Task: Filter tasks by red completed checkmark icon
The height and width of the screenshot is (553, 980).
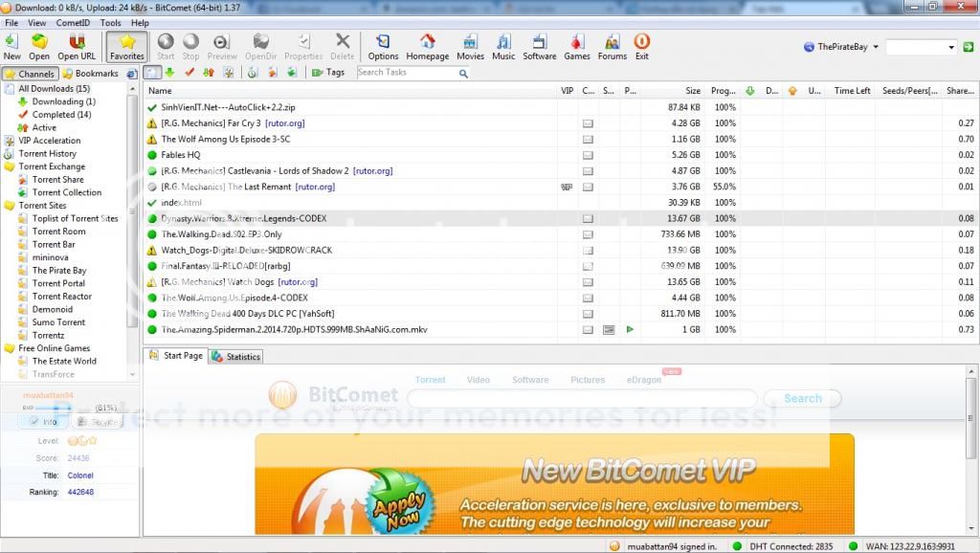Action: (x=189, y=73)
